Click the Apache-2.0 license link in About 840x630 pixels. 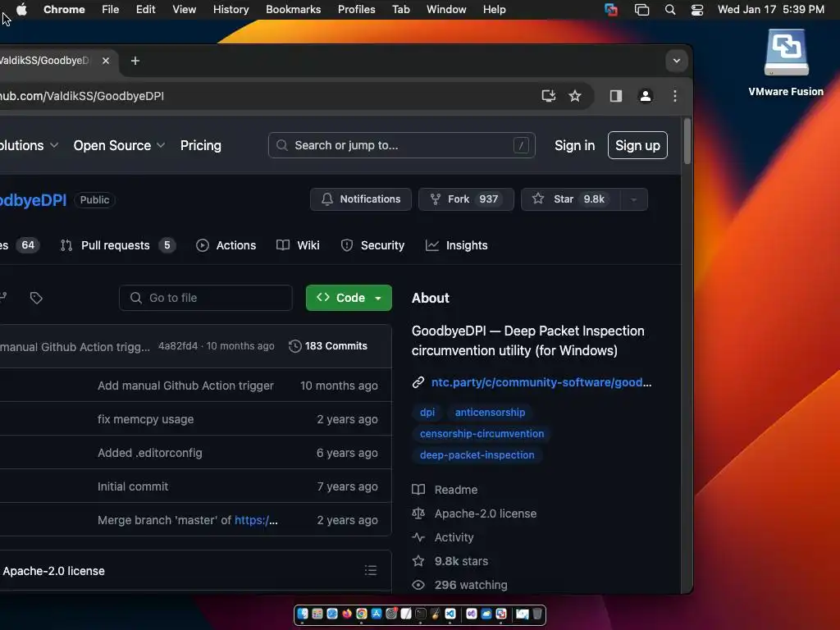486,514
